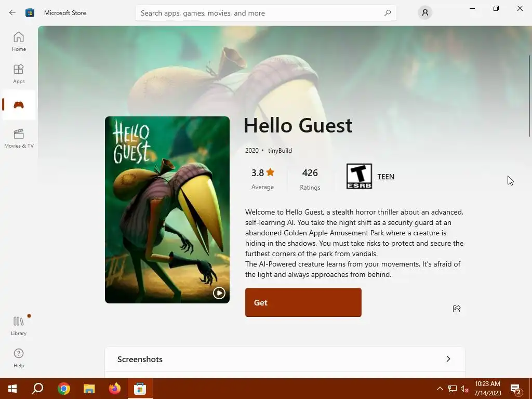Click the Hello Guest title text
The height and width of the screenshot is (399, 532).
pyautogui.click(x=298, y=125)
